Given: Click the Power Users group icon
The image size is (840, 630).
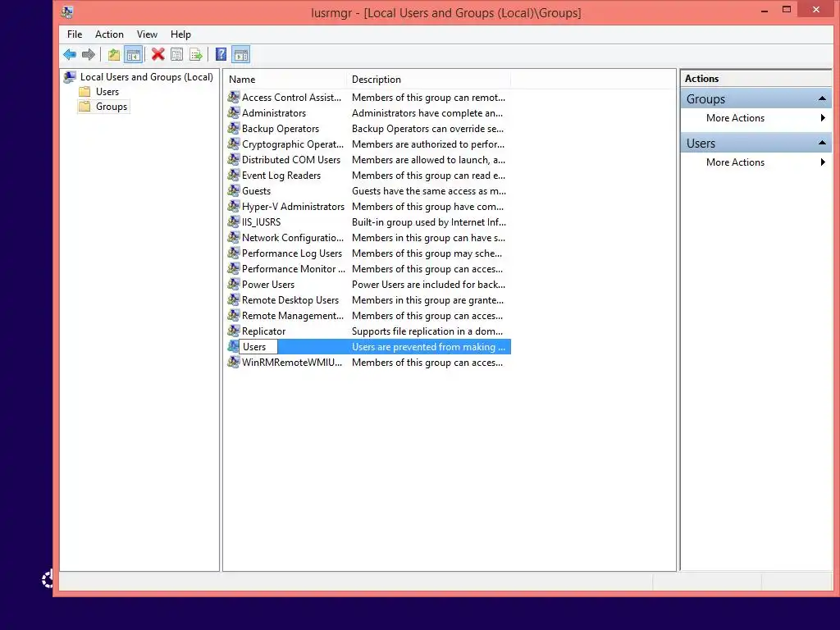Looking at the screenshot, I should (x=234, y=284).
